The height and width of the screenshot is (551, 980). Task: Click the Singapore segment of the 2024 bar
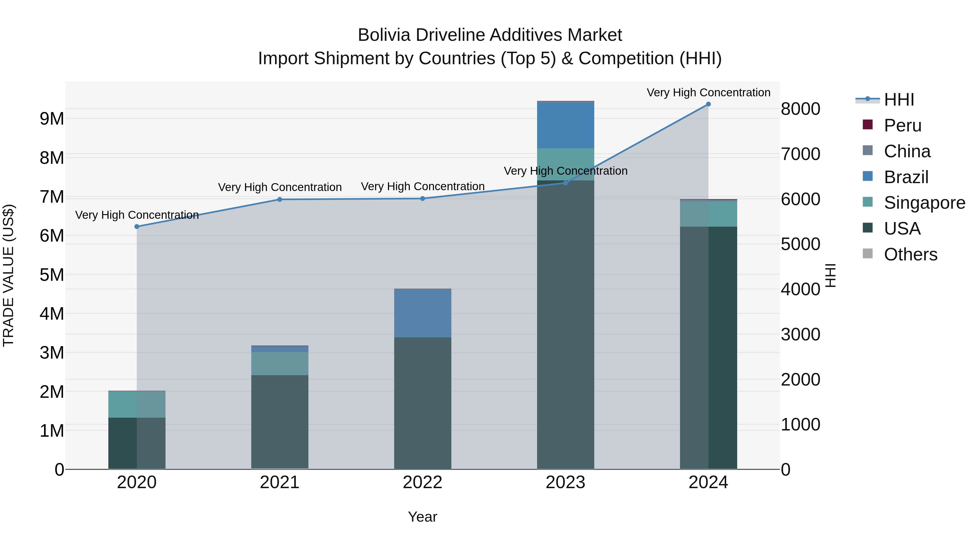[708, 214]
